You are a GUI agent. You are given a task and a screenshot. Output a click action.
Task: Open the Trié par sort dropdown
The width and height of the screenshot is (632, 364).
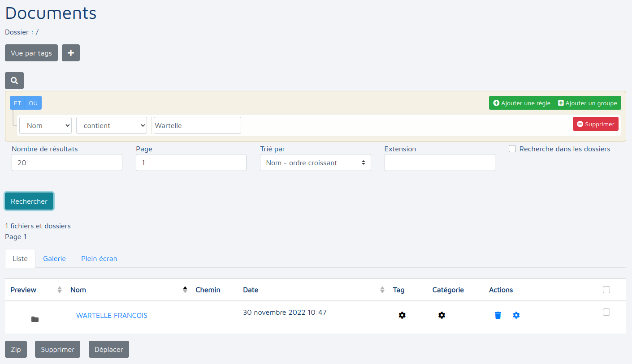(x=315, y=163)
